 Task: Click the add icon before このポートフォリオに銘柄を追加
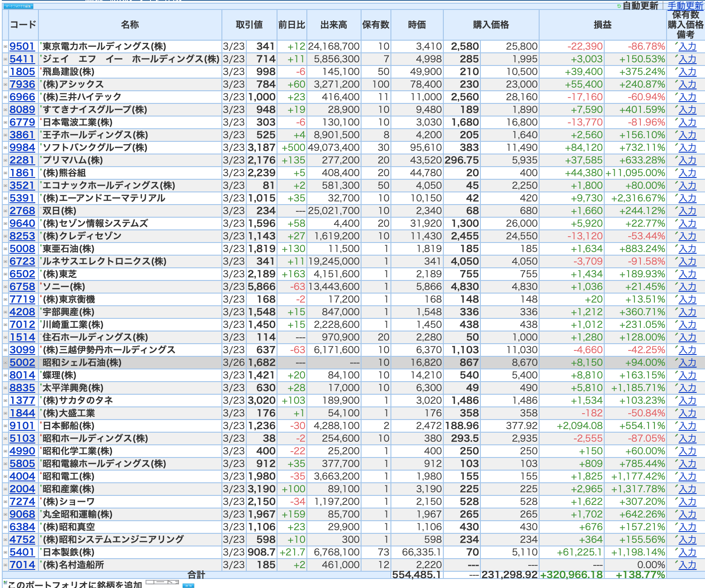coord(5,583)
